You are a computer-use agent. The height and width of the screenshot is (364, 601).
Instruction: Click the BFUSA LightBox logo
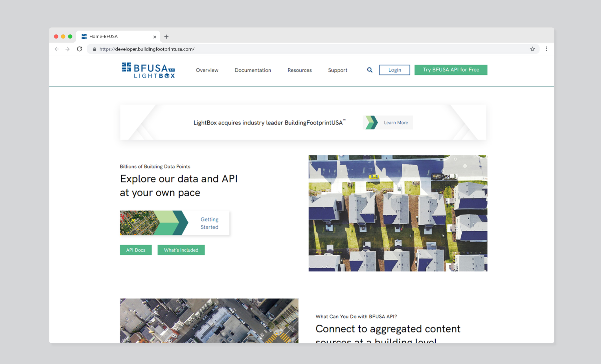(x=148, y=70)
